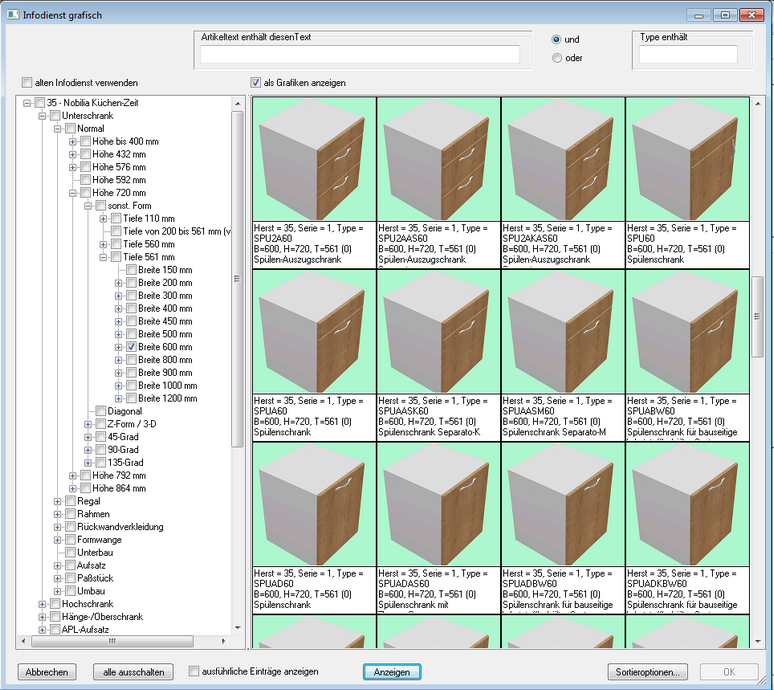Image resolution: width=774 pixels, height=690 pixels.
Task: Click the 'Unterbau' tree entry
Action: click(x=96, y=552)
